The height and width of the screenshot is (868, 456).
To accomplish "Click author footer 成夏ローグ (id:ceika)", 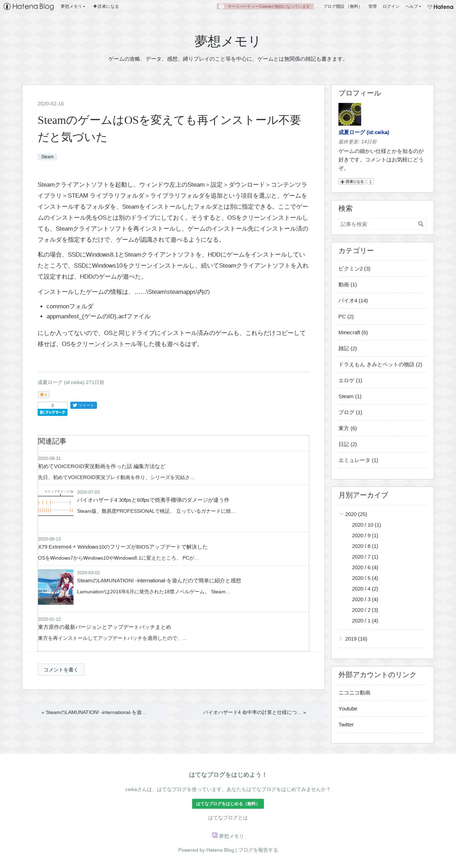I will pos(61,382).
